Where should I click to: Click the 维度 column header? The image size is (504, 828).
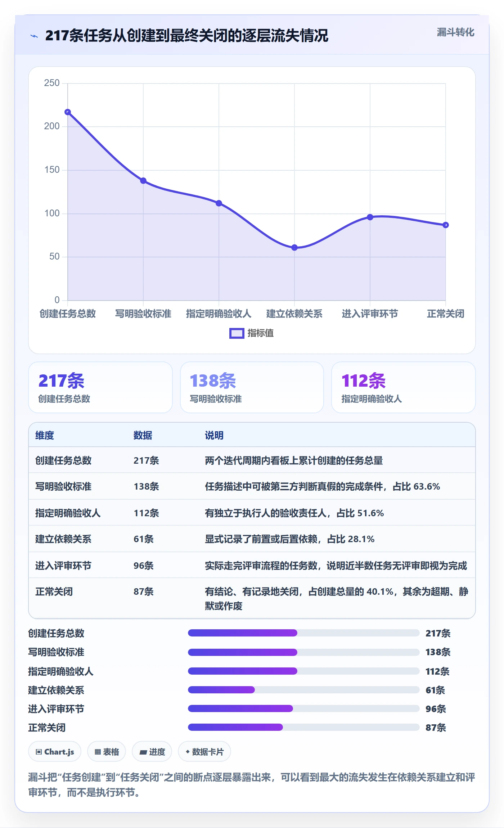[45, 435]
